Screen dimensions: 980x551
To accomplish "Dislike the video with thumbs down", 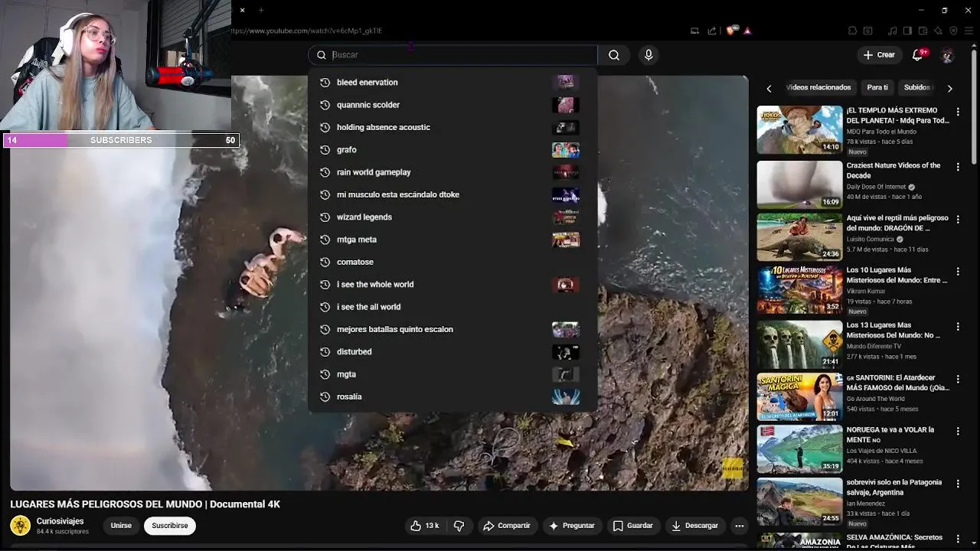I will pyautogui.click(x=459, y=526).
